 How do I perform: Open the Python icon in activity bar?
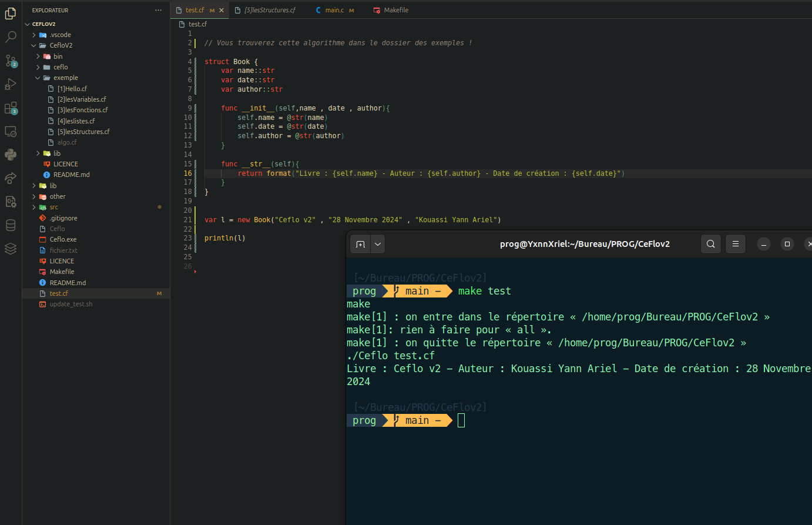pyautogui.click(x=11, y=154)
